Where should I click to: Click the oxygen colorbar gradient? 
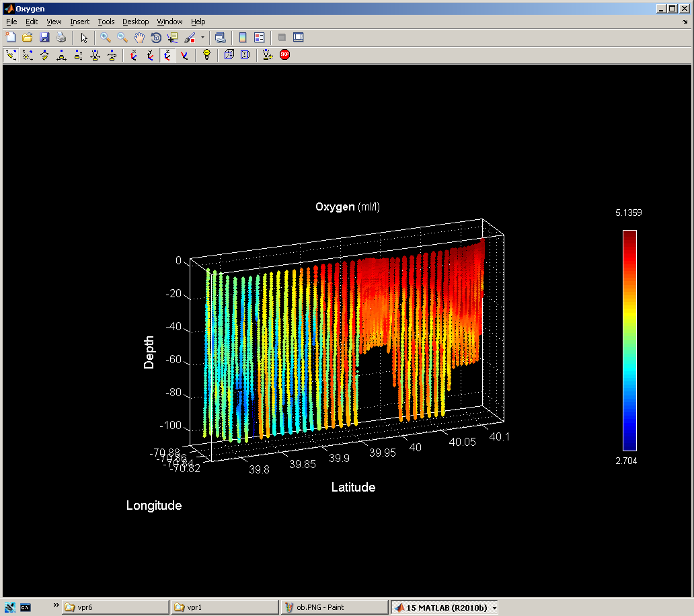point(629,340)
